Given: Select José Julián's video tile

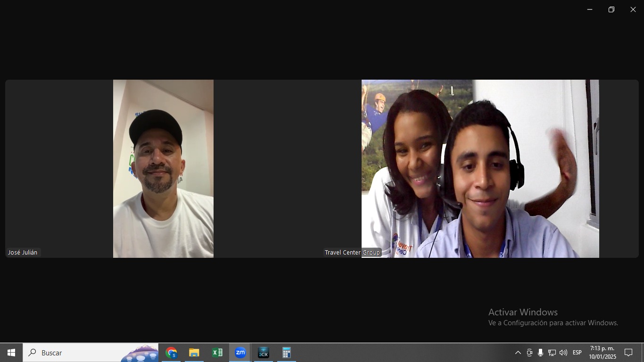Looking at the screenshot, I should pyautogui.click(x=163, y=169).
